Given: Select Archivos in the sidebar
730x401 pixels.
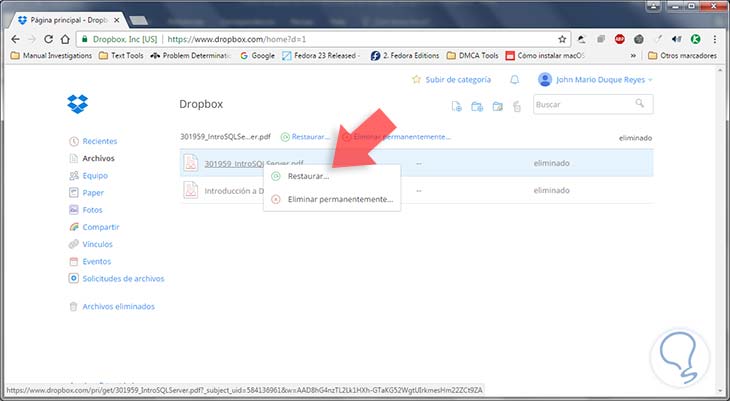Looking at the screenshot, I should click(x=98, y=158).
